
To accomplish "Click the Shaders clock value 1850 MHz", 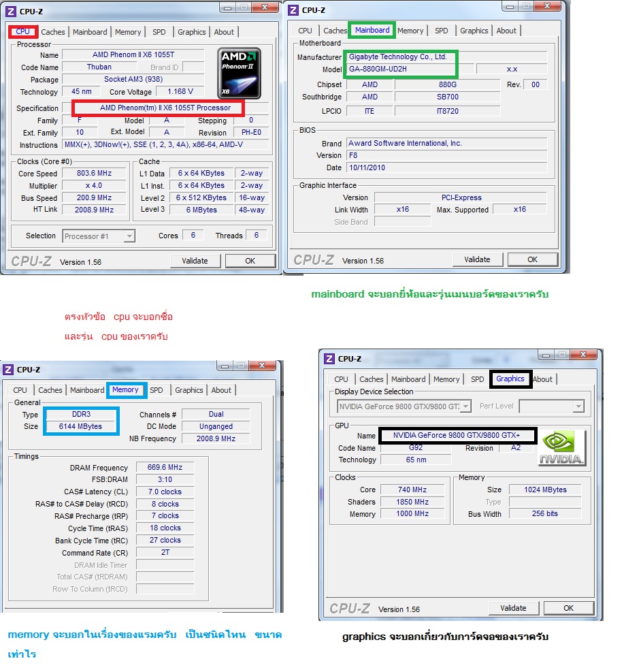I will tap(412, 502).
